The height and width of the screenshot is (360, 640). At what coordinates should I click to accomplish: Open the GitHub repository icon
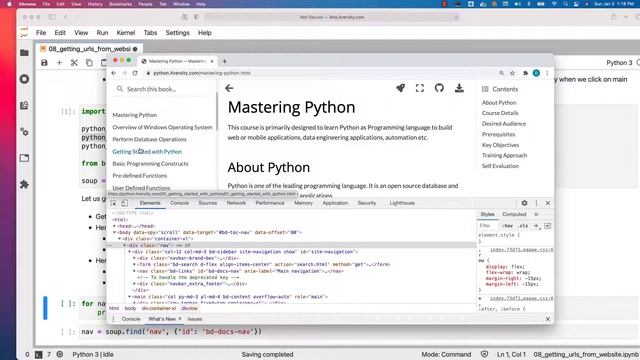(x=439, y=88)
